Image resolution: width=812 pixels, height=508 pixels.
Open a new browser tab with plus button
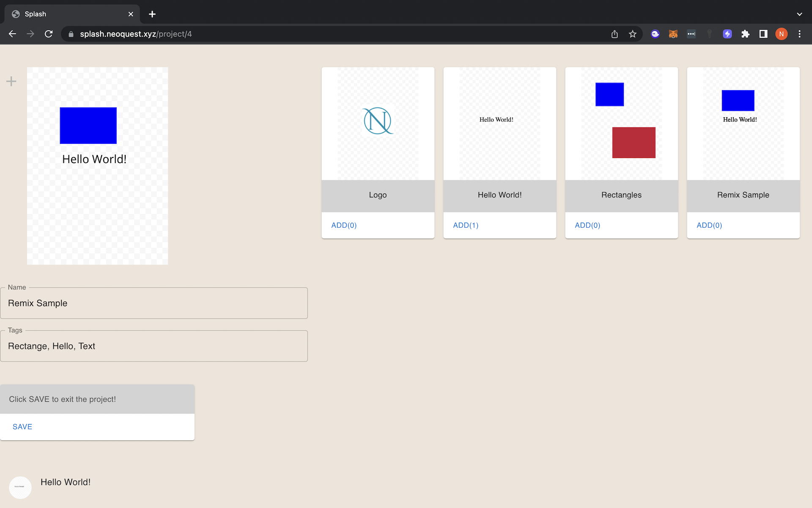point(152,14)
